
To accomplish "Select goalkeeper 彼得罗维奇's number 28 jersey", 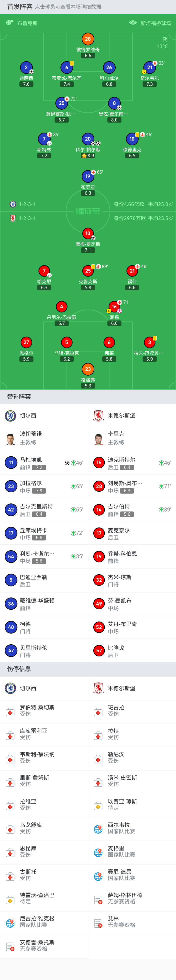I will coord(88,39).
